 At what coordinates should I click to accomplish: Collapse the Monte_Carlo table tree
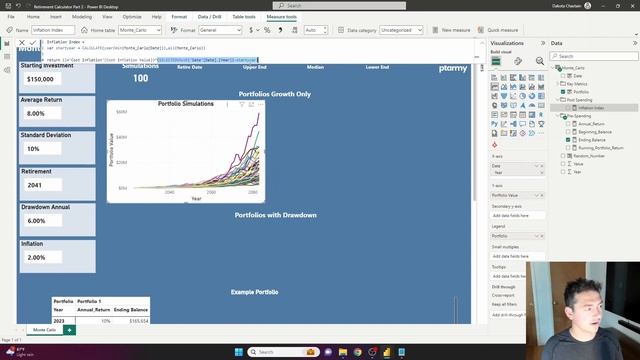click(x=553, y=68)
